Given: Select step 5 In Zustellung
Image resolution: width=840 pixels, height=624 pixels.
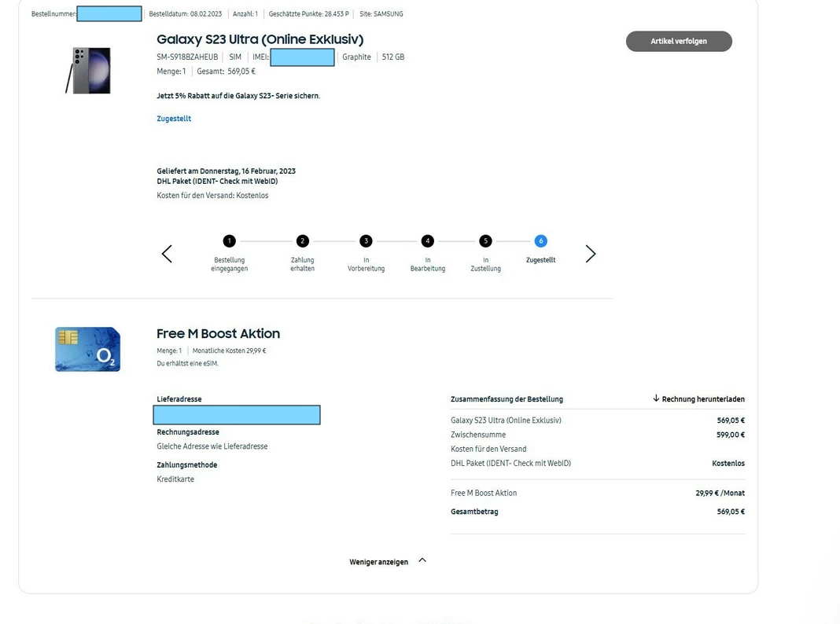Looking at the screenshot, I should [x=485, y=240].
